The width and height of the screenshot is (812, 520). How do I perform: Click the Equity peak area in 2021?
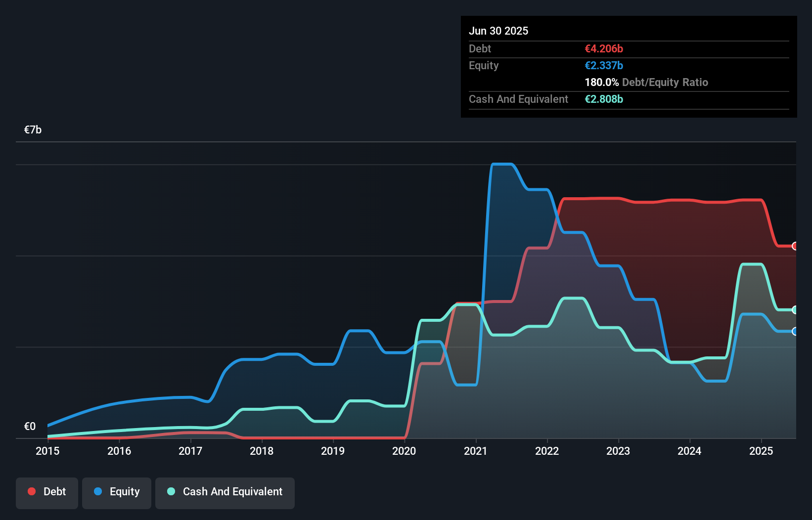[x=502, y=198]
